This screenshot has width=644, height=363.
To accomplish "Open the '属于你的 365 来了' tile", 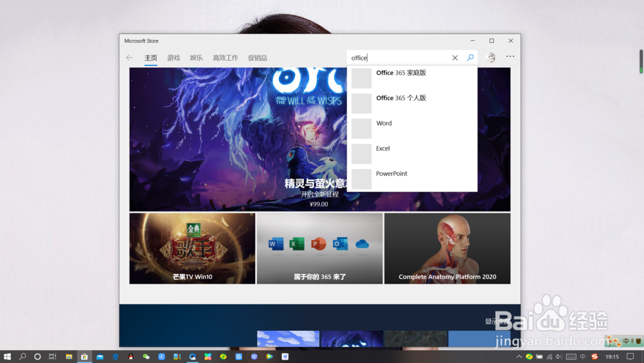I will (319, 248).
